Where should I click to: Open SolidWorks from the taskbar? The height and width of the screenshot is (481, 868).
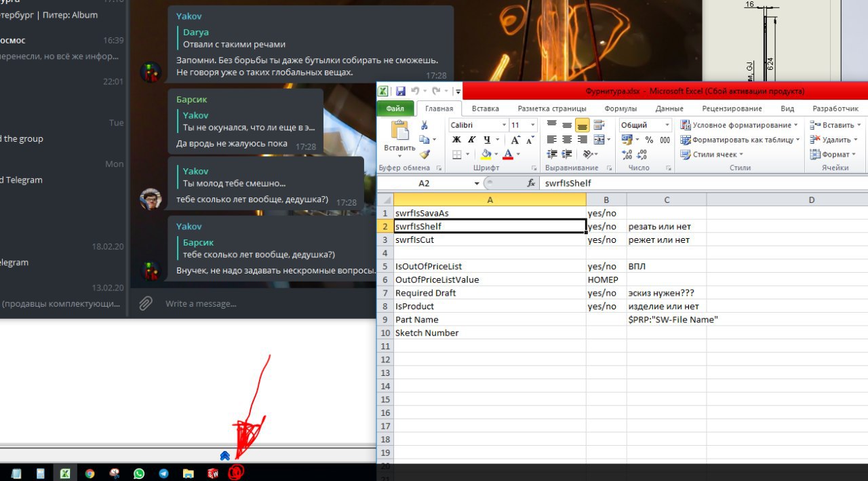[x=212, y=473]
